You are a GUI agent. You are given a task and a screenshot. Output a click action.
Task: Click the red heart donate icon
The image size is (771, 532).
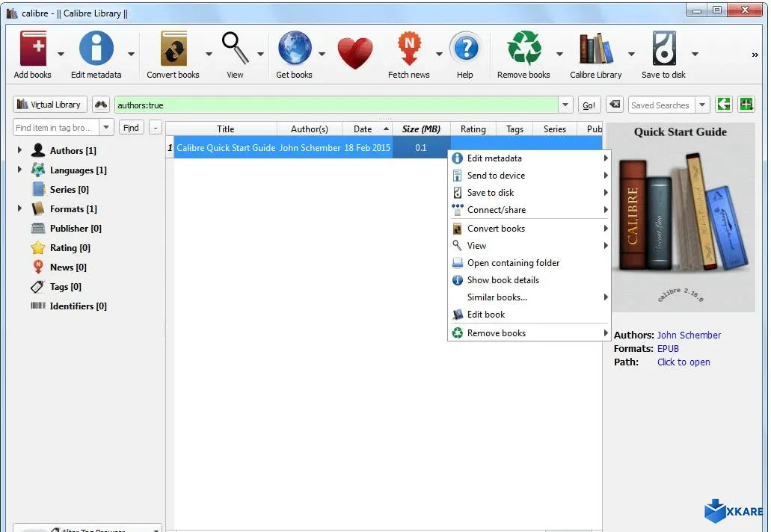click(355, 53)
